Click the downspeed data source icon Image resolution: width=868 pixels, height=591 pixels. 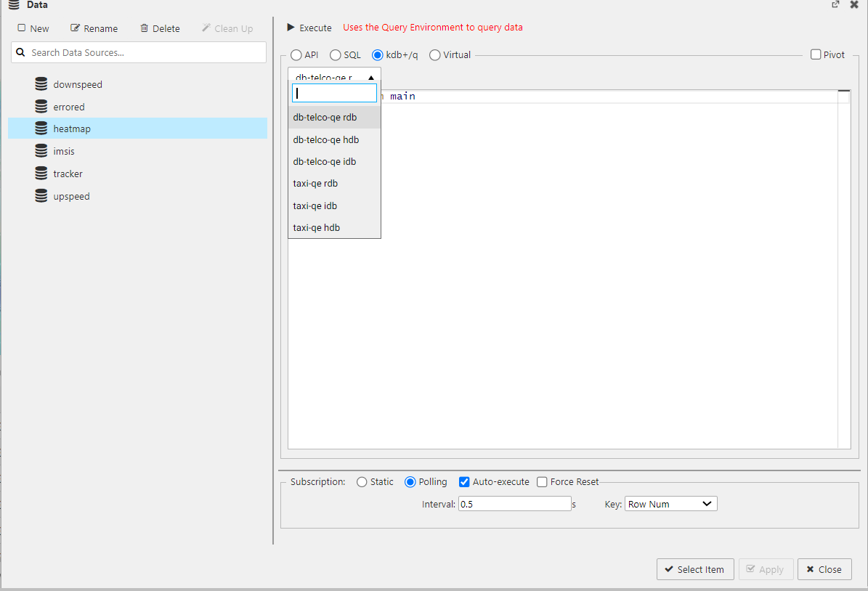click(x=41, y=84)
